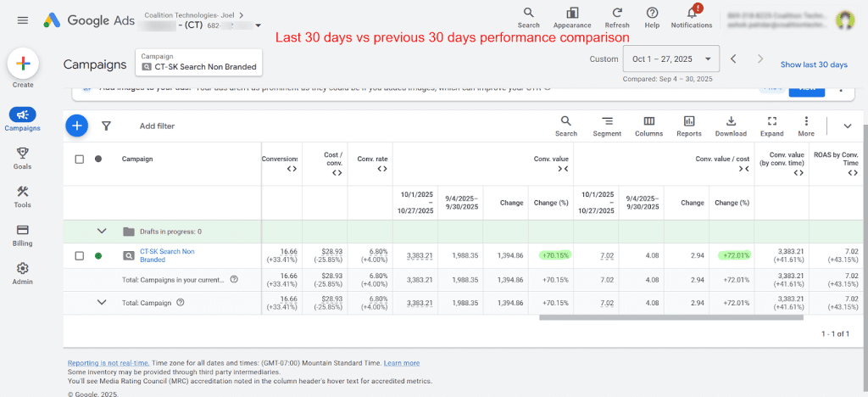Click the blue add campaign plus button
Viewport: 868px width, 397px height.
(x=77, y=126)
